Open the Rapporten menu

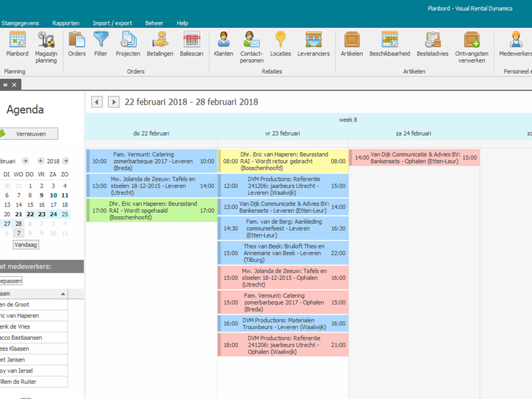[66, 22]
